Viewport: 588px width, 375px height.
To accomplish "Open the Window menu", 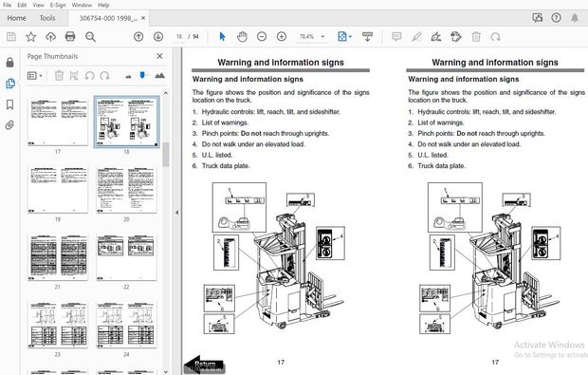I will (x=82, y=5).
